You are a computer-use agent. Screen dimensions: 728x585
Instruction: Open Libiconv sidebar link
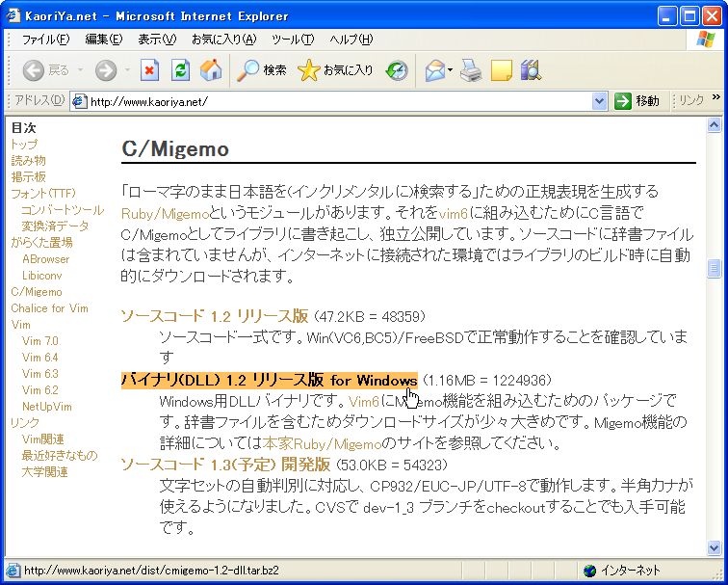coord(41,276)
